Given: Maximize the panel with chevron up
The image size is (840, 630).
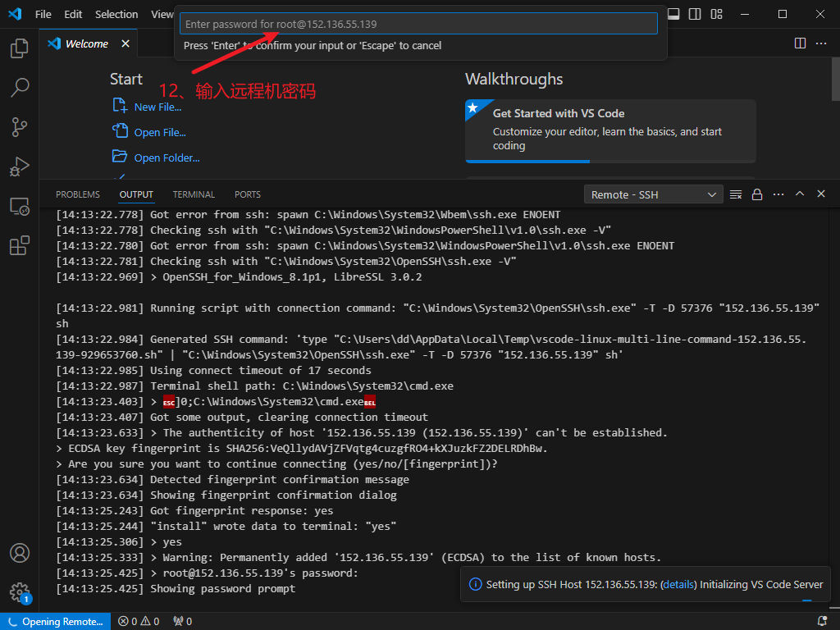Looking at the screenshot, I should 800,194.
